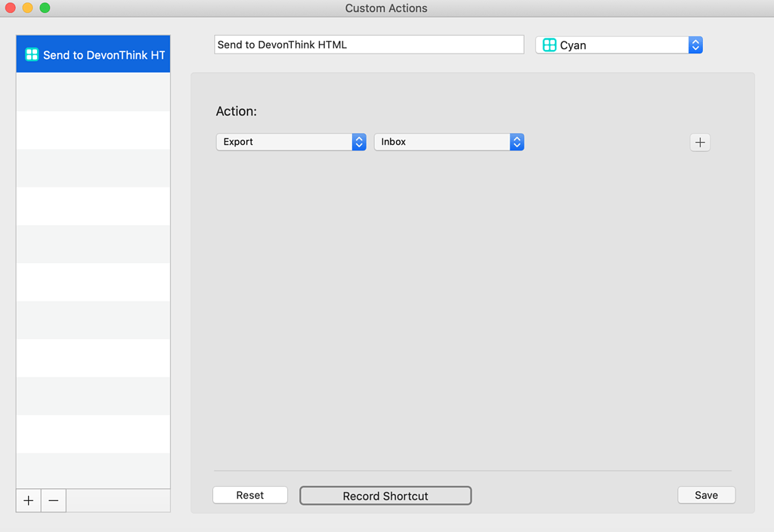The width and height of the screenshot is (774, 532).
Task: Select the Send to DevonThink HT action in sidebar
Action: tap(93, 54)
